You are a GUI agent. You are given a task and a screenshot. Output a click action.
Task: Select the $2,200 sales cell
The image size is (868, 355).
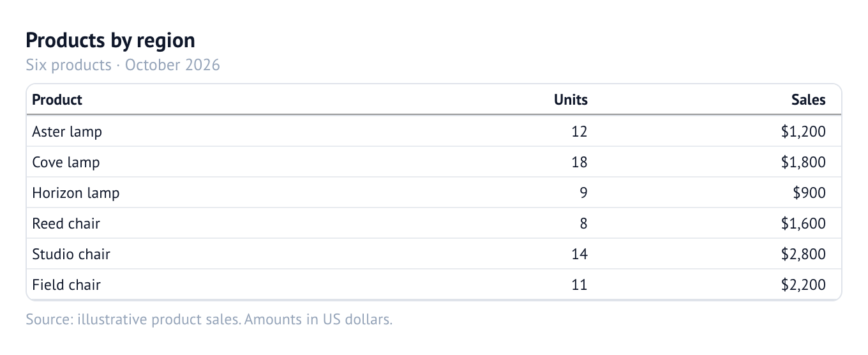coord(803,285)
